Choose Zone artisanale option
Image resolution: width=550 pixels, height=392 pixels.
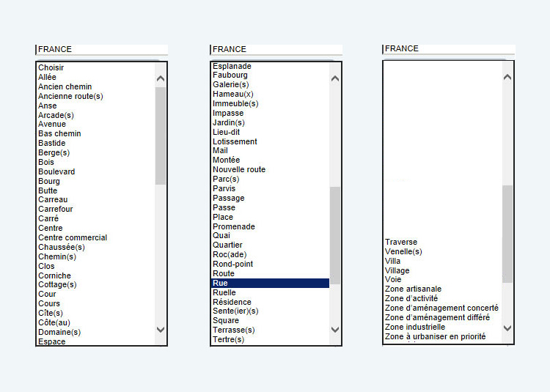[414, 289]
